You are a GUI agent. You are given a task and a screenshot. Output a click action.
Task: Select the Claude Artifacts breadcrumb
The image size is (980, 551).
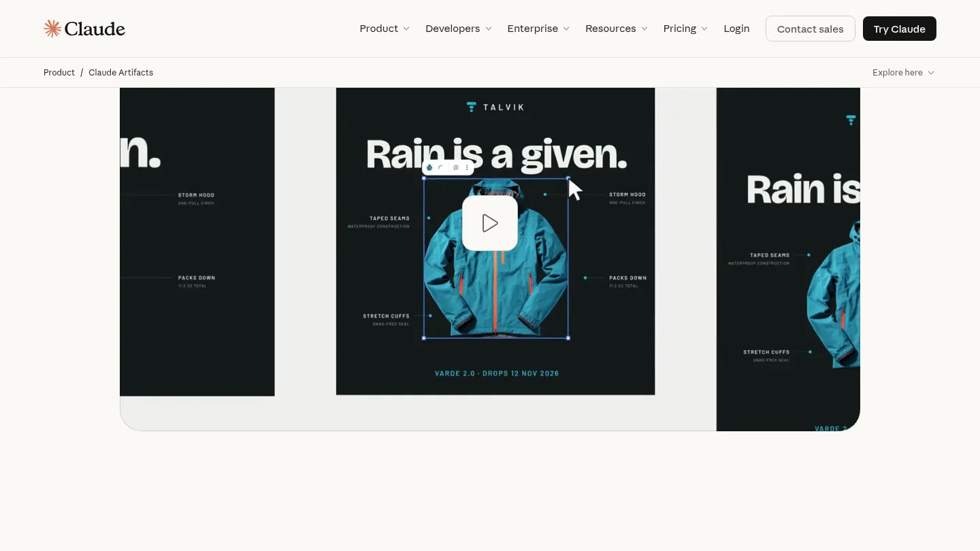[120, 73]
